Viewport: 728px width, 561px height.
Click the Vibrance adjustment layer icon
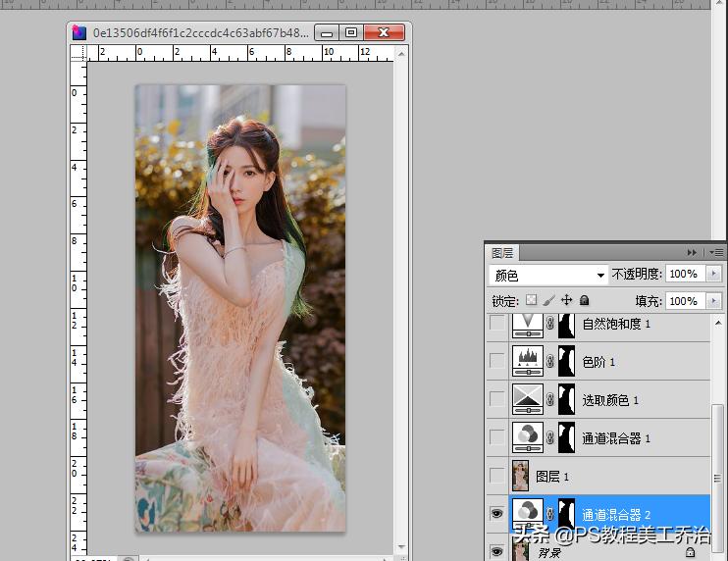click(528, 324)
